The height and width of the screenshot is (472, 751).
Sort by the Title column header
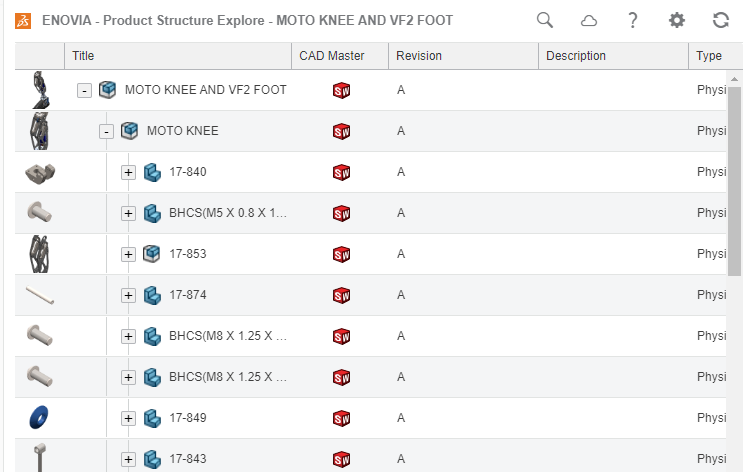pyautogui.click(x=178, y=56)
